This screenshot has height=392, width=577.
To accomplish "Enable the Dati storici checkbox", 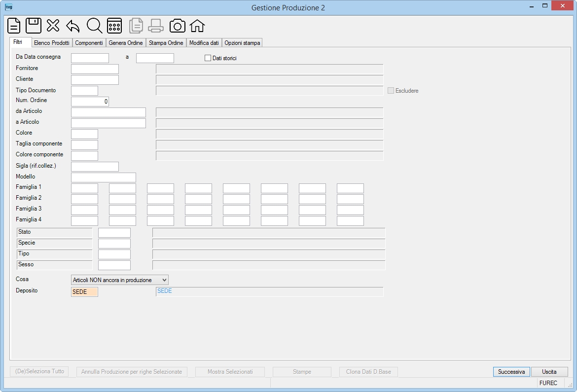I will (x=208, y=58).
